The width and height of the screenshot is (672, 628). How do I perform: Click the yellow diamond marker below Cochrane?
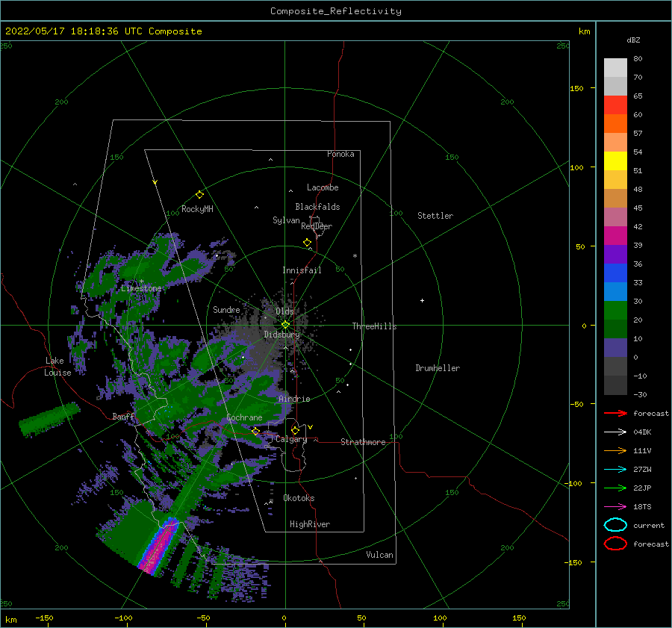pyautogui.click(x=256, y=431)
